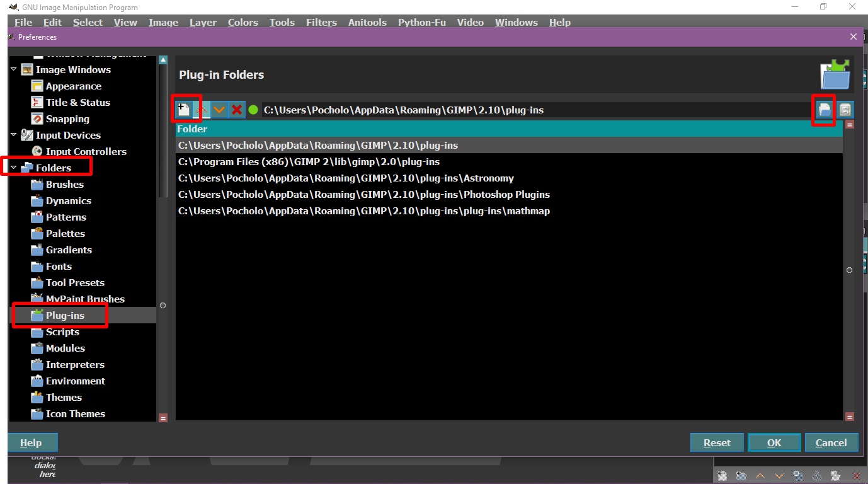Open the file manager icon beside path field

(x=845, y=110)
